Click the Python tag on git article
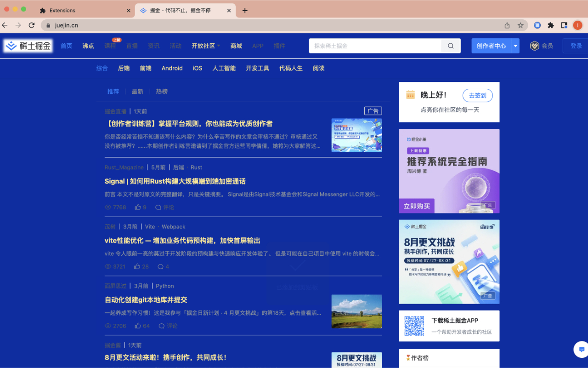 (165, 286)
